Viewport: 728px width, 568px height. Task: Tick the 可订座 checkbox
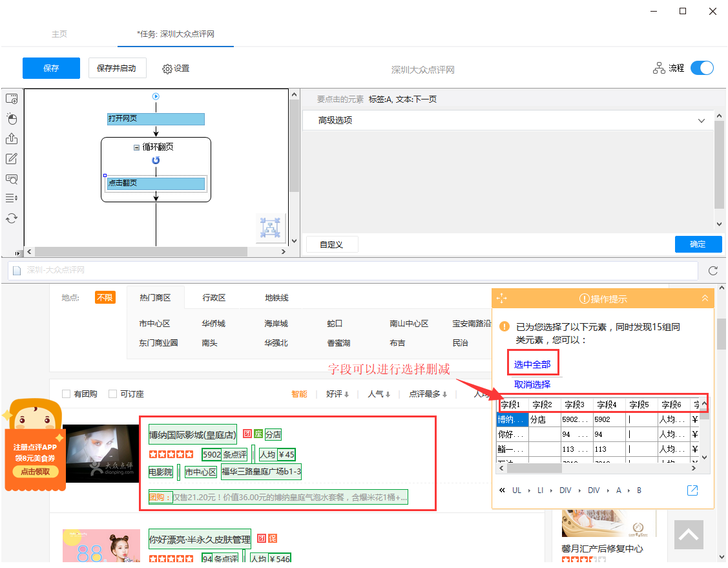coord(113,394)
